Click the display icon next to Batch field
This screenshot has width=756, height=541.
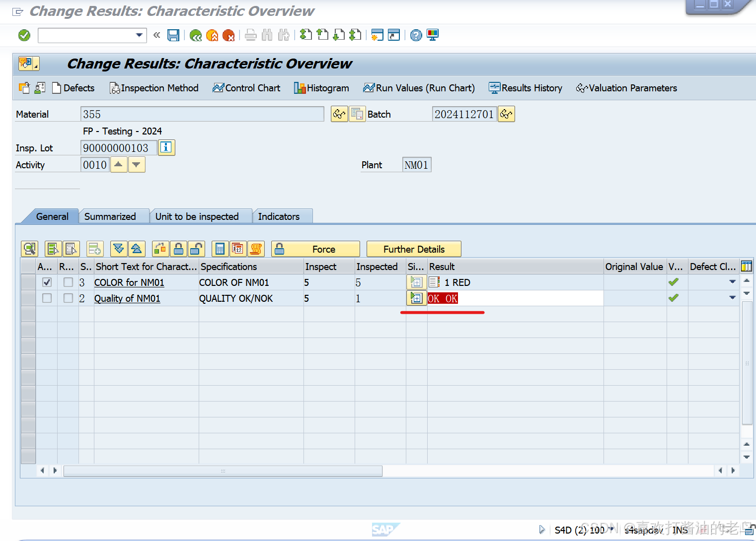pyautogui.click(x=506, y=114)
